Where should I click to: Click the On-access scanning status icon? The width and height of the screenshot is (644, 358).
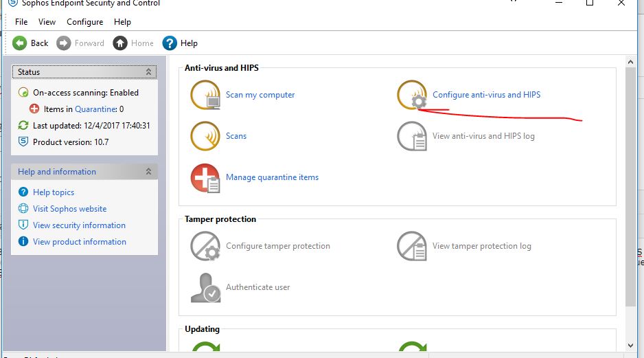[x=23, y=93]
